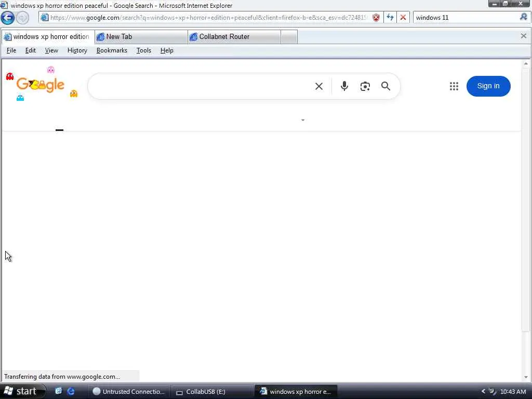Screen dimensions: 532x399
Task: Expand the small dropdown arrow below search
Action: click(303, 120)
